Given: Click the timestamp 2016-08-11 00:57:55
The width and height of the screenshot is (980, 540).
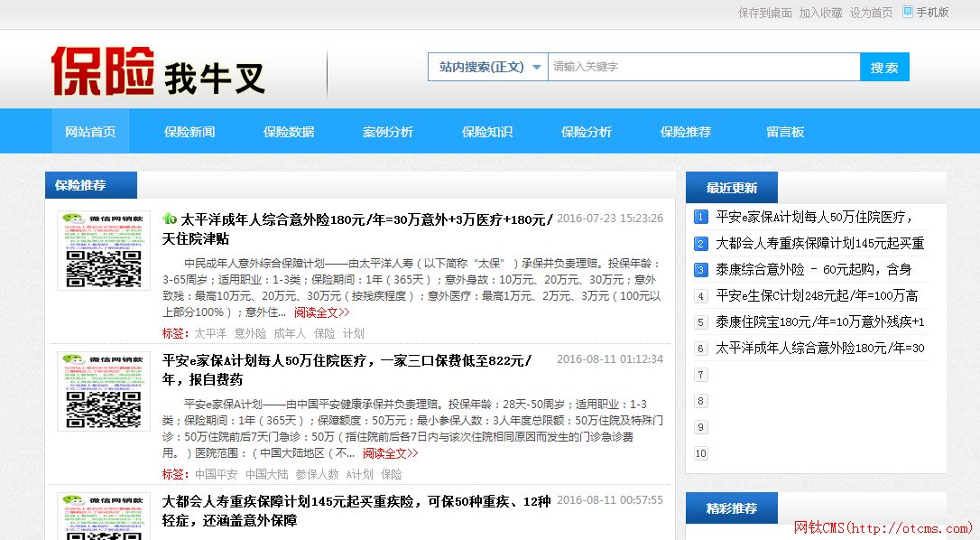Looking at the screenshot, I should point(610,500).
